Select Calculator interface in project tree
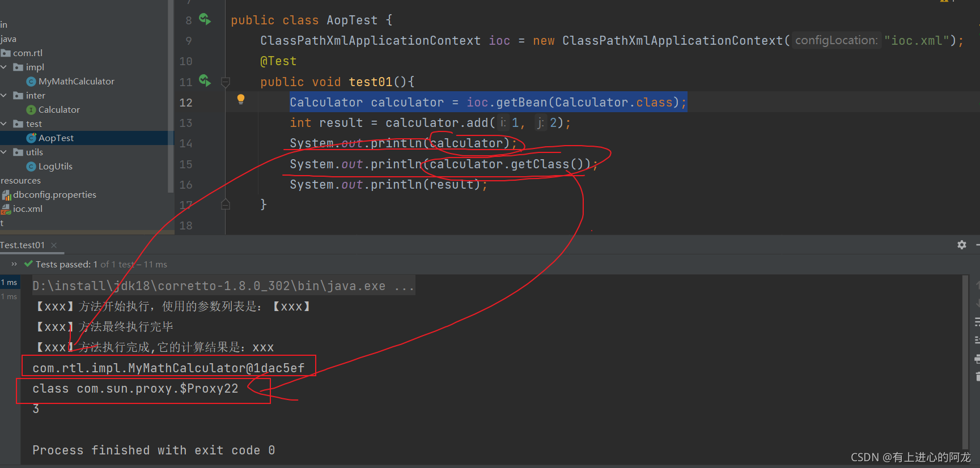 pyautogui.click(x=59, y=110)
